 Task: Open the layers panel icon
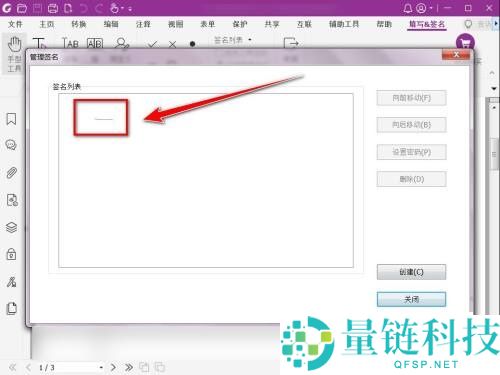[x=11, y=227]
